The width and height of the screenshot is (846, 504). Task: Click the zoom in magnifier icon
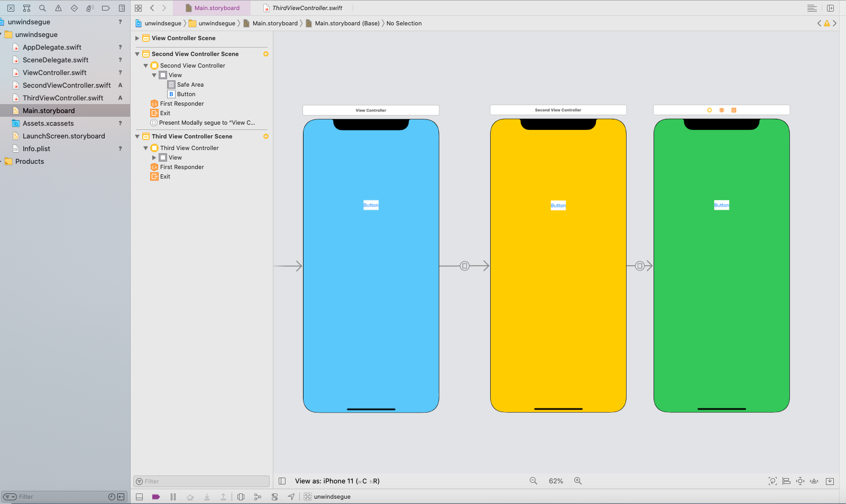[578, 481]
